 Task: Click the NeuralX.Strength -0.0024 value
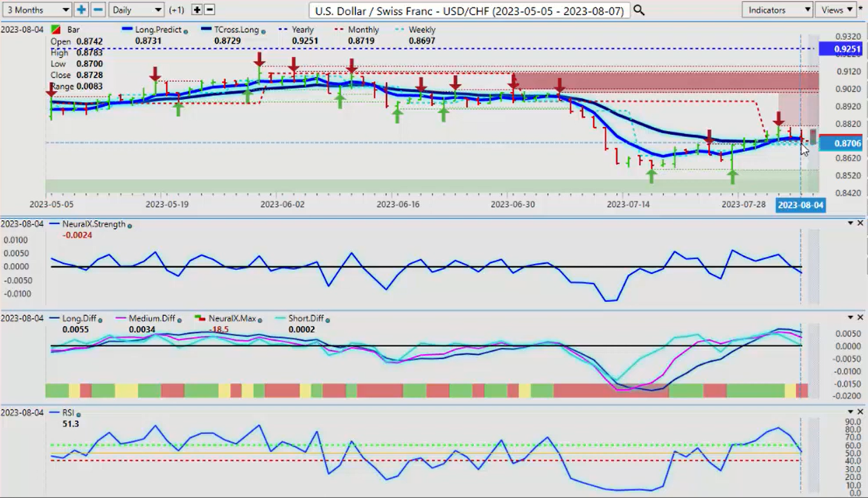click(x=77, y=235)
